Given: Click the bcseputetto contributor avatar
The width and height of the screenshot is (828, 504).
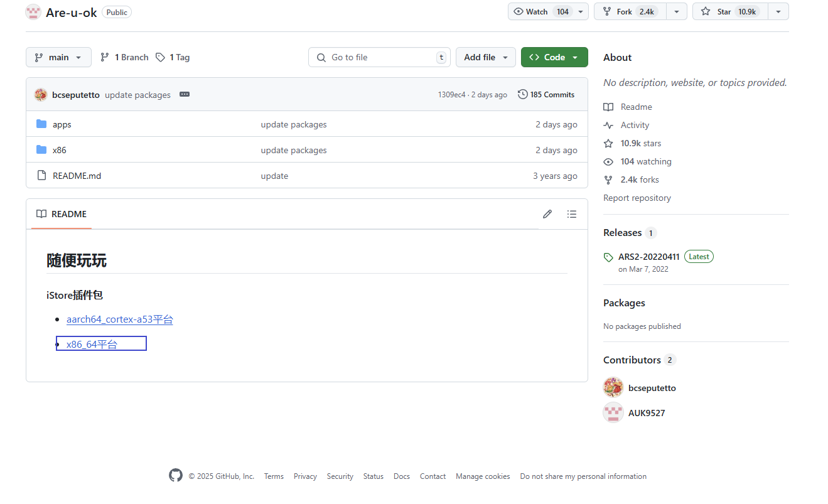Looking at the screenshot, I should (613, 387).
